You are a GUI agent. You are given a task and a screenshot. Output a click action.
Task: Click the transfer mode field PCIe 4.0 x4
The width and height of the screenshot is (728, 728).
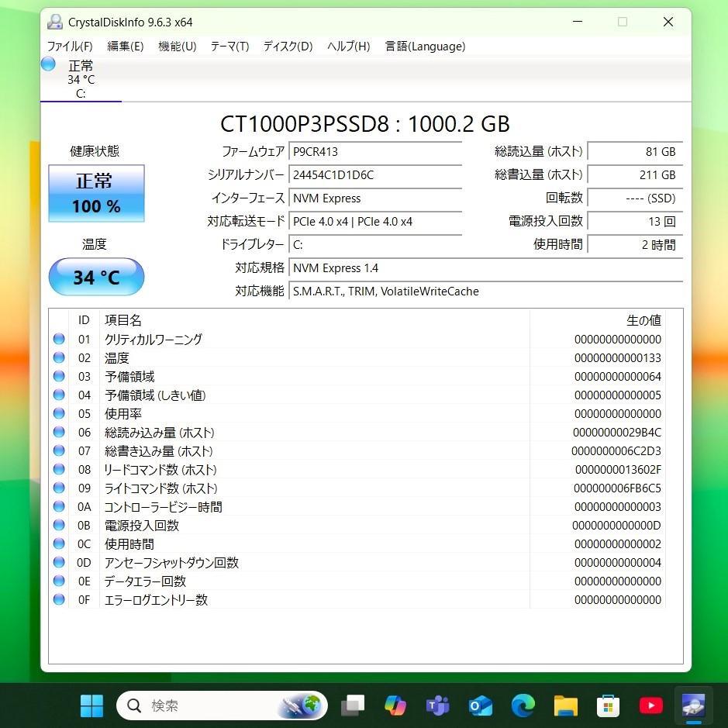(375, 222)
